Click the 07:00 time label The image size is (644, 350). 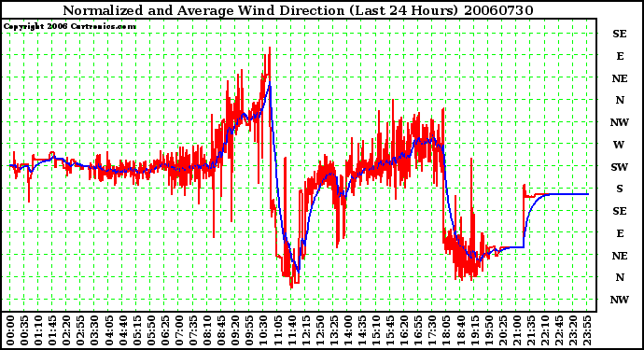coord(179,330)
